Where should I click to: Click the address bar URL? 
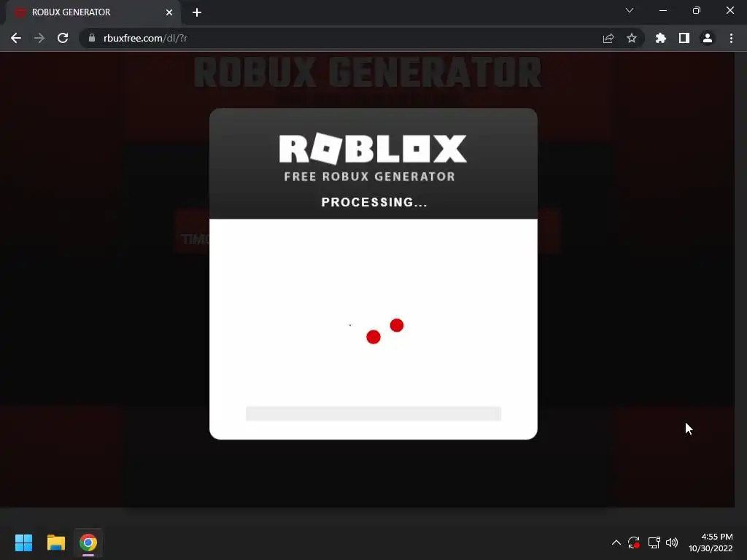click(x=145, y=38)
